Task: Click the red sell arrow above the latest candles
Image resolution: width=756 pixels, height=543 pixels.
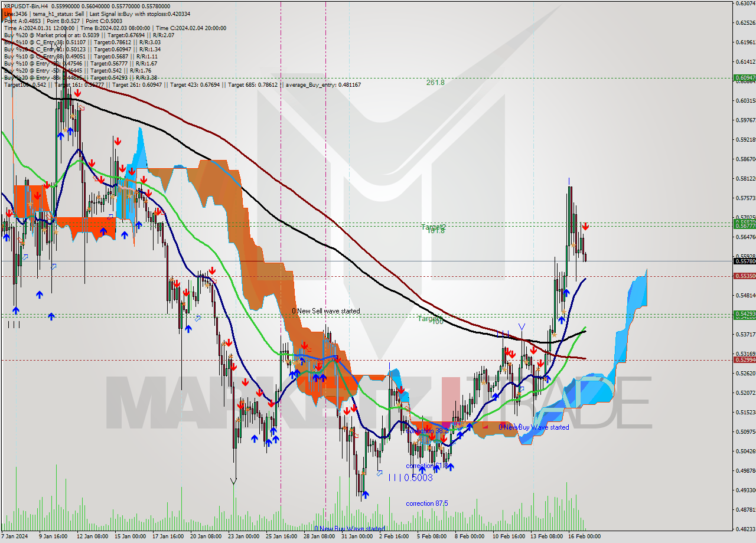Action: (585, 227)
